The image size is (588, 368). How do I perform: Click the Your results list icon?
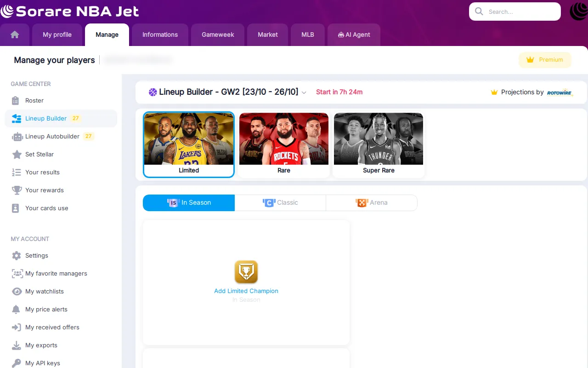click(x=17, y=172)
